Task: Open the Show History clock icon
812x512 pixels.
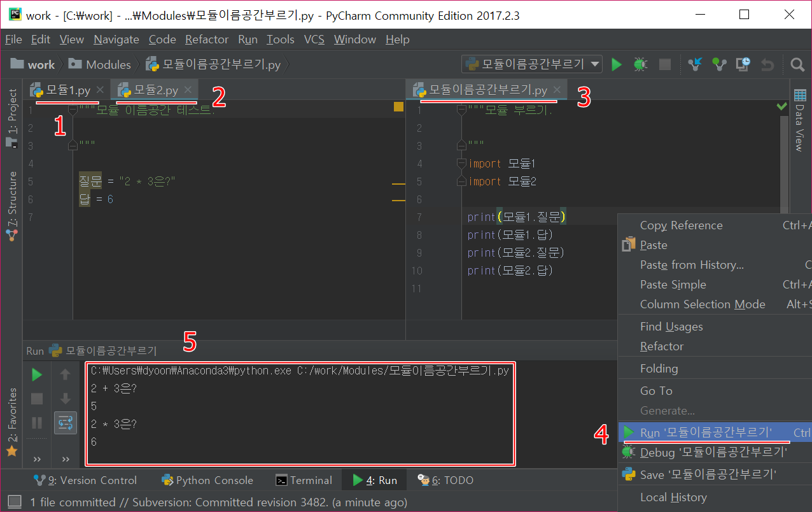Action: coord(743,64)
